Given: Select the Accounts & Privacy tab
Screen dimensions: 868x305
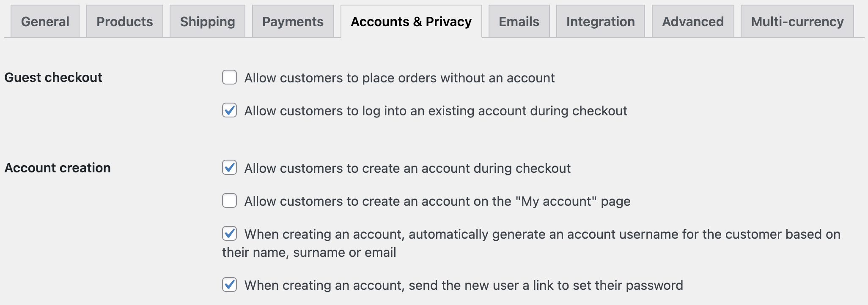Looking at the screenshot, I should 411,22.
